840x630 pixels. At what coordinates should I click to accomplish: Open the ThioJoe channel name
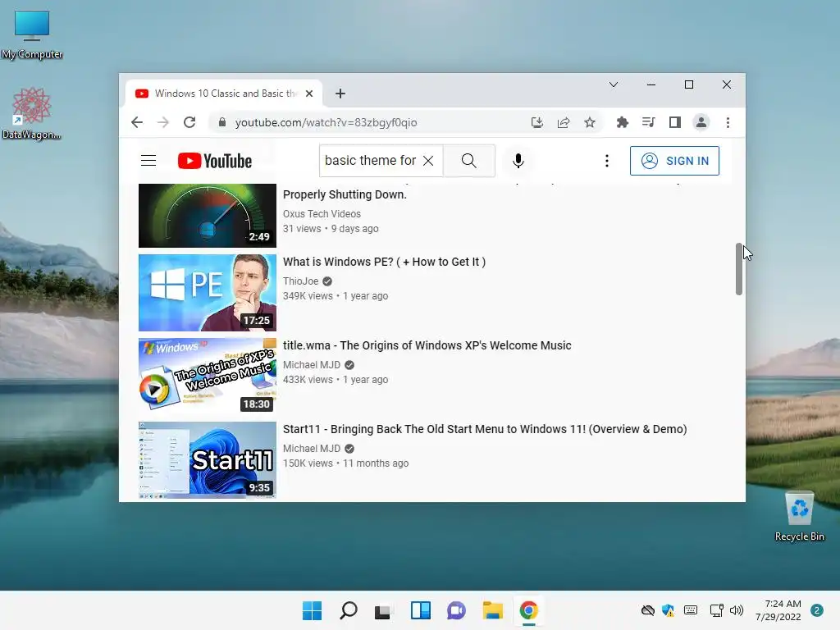(x=300, y=281)
